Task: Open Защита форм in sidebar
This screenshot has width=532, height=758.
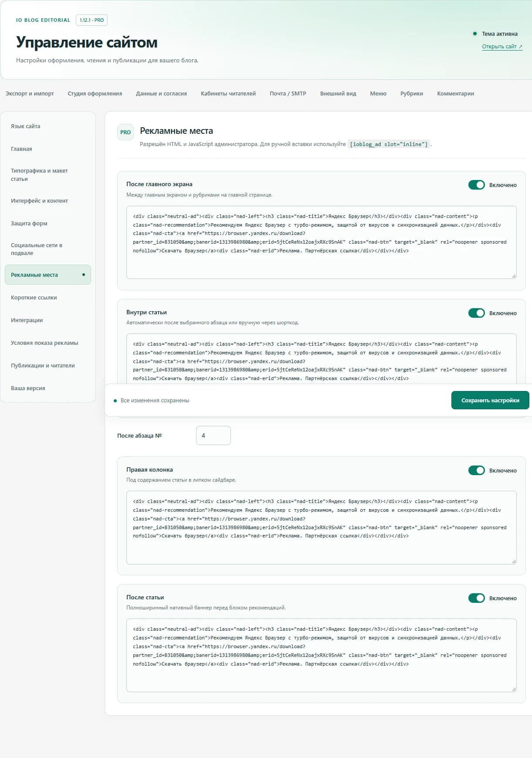Action: coord(48,224)
